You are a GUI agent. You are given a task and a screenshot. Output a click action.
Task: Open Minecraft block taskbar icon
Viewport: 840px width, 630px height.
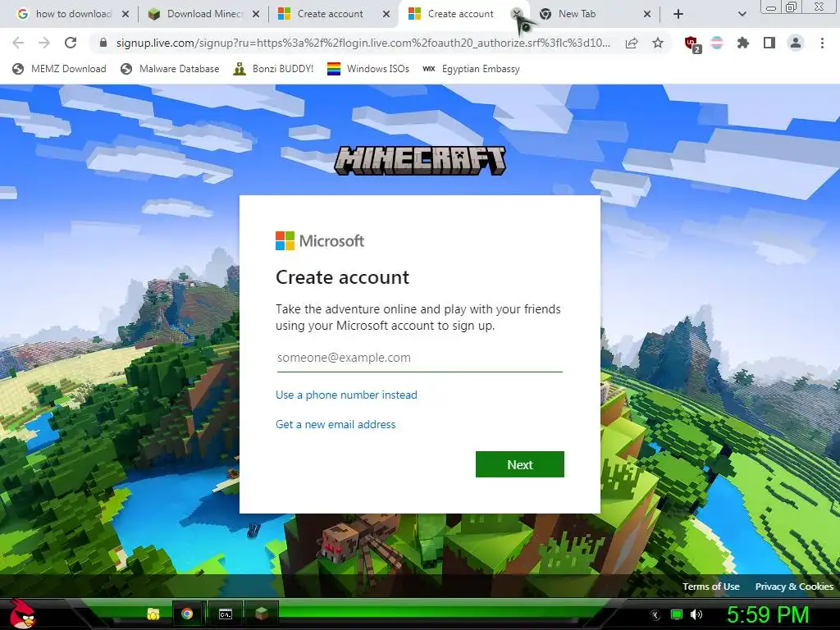[x=262, y=614]
